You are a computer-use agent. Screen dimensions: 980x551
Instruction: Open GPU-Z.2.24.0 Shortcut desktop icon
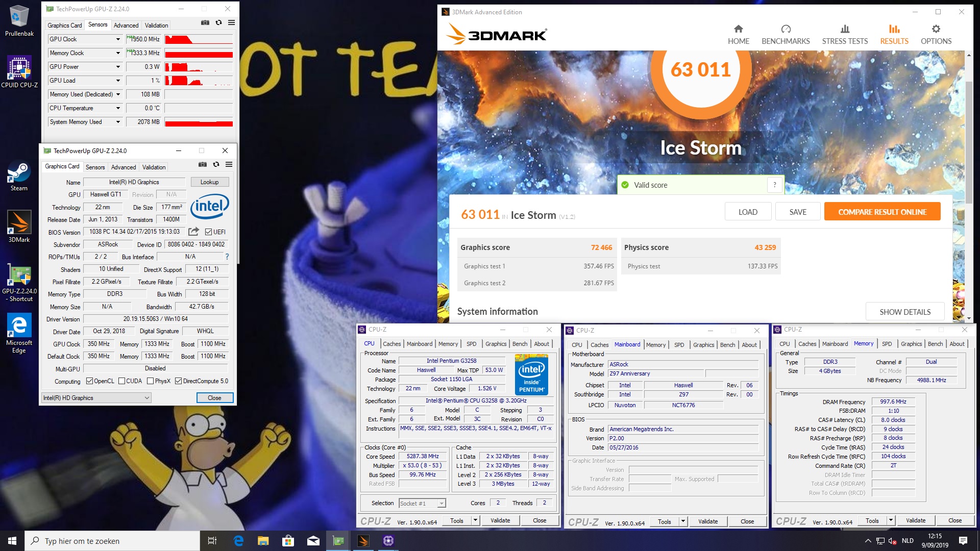coord(19,282)
